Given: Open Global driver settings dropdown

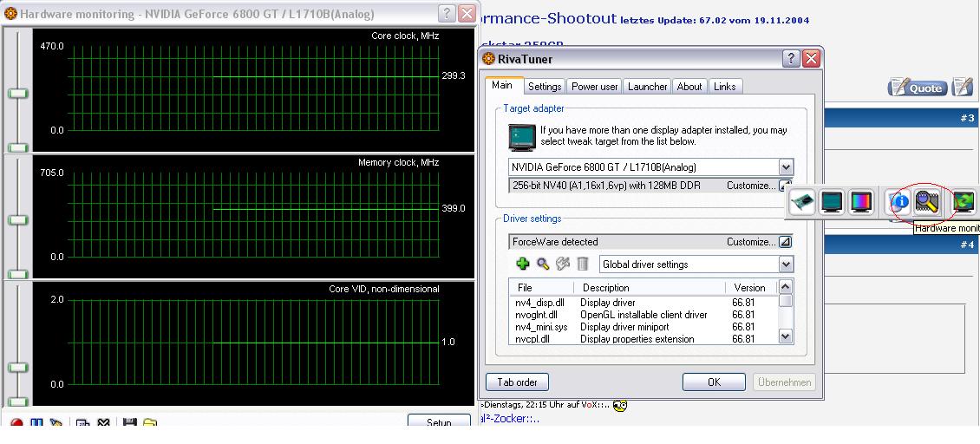Looking at the screenshot, I should (787, 264).
